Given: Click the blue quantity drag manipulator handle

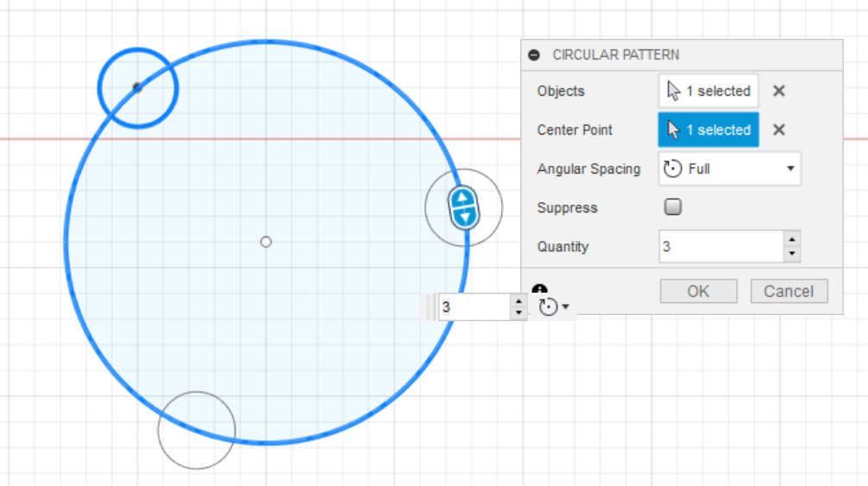Looking at the screenshot, I should click(x=463, y=208).
